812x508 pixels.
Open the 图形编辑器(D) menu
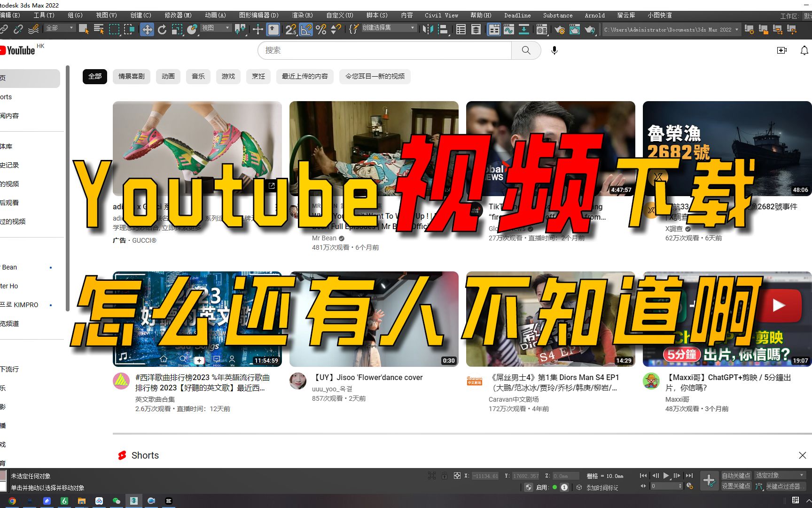coord(258,16)
